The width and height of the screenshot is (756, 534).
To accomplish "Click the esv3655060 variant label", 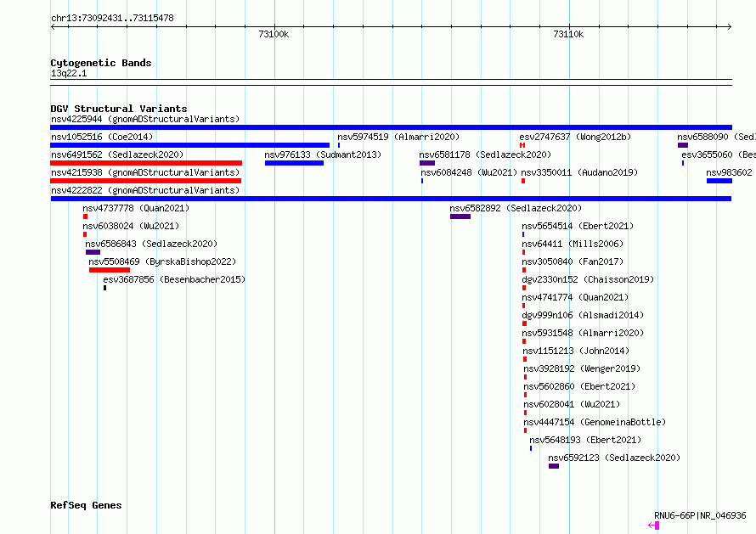I will pos(719,155).
